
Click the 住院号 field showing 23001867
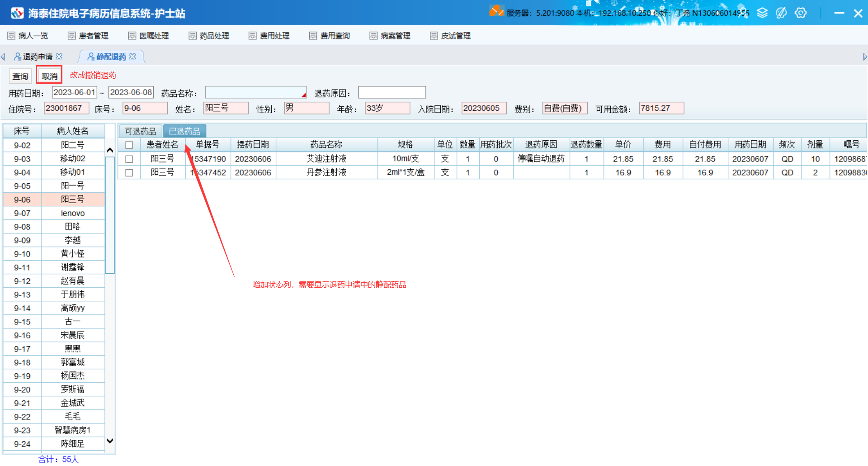(x=66, y=108)
